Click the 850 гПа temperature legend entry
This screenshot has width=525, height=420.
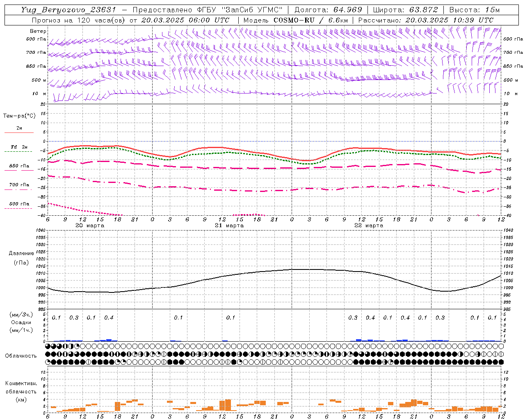19,166
